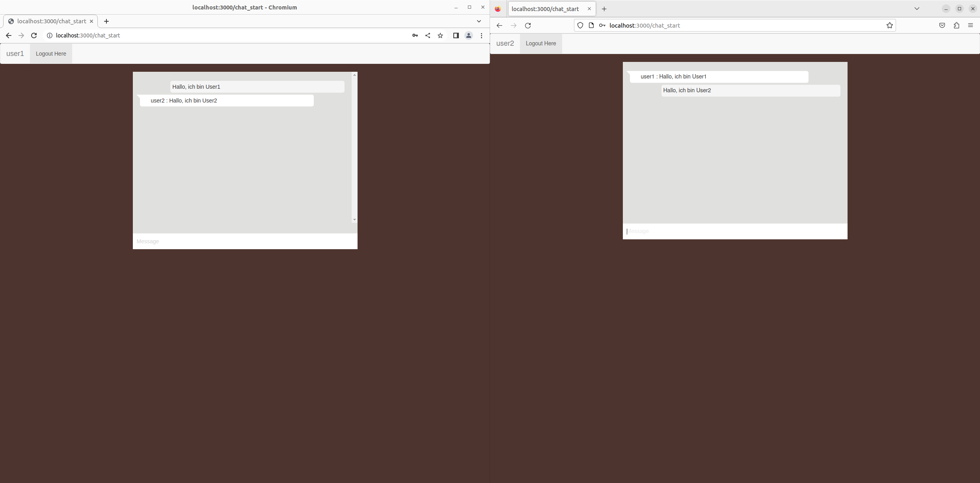Image resolution: width=980 pixels, height=483 pixels.
Task: Click down arrow of chat scrollbar
Action: tap(354, 220)
